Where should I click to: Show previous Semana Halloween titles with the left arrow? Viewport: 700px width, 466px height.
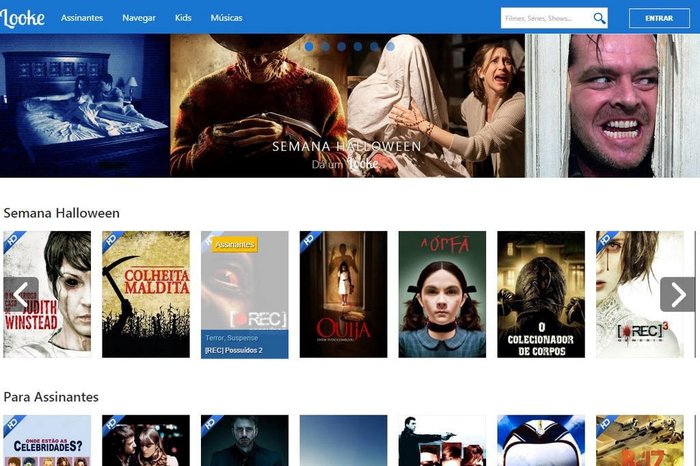21,294
